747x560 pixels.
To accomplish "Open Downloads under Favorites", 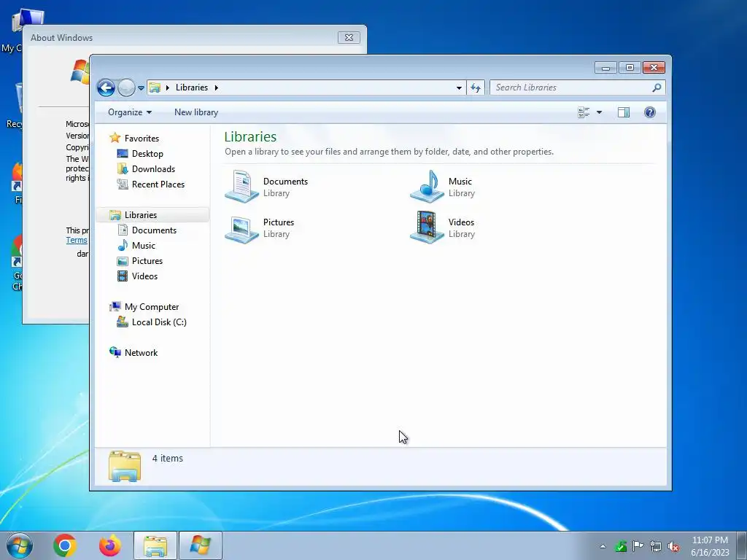I will point(153,169).
